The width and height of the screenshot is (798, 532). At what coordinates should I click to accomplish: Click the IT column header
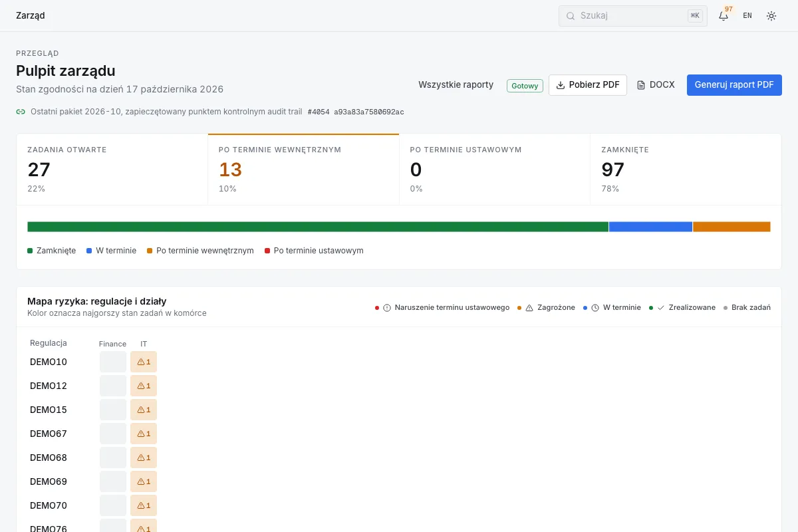coord(144,344)
